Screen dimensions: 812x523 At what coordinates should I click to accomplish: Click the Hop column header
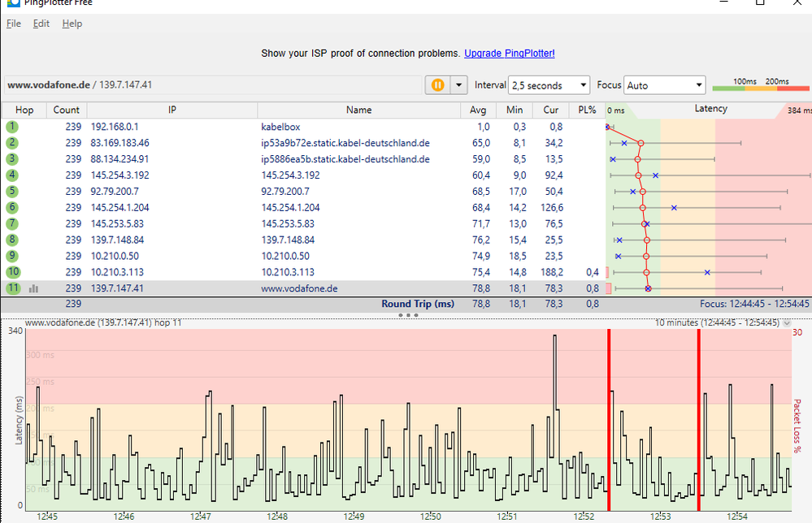click(x=24, y=110)
